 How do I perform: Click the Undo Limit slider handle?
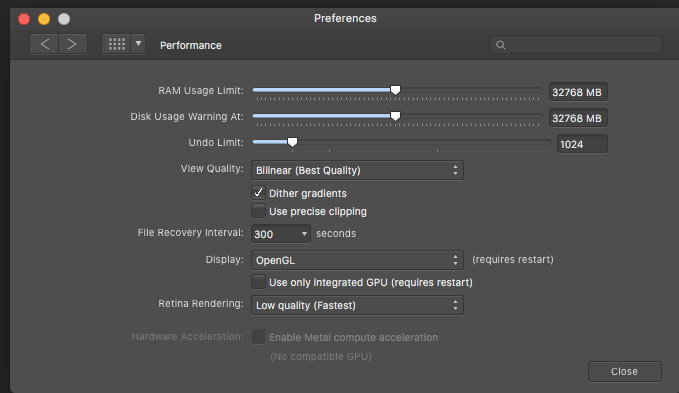(x=293, y=142)
